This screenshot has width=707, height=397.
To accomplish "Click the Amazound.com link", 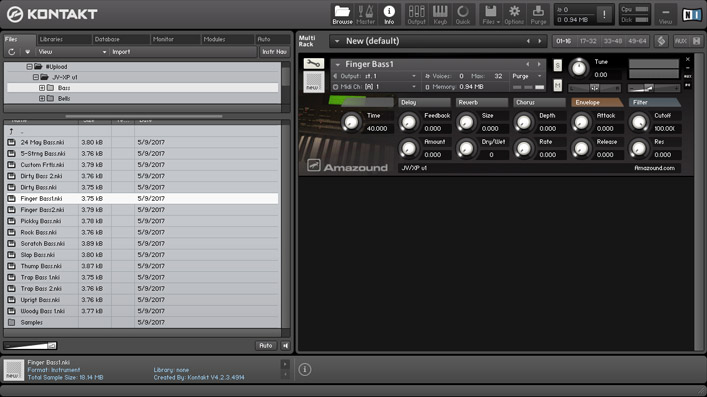I will tap(654, 168).
